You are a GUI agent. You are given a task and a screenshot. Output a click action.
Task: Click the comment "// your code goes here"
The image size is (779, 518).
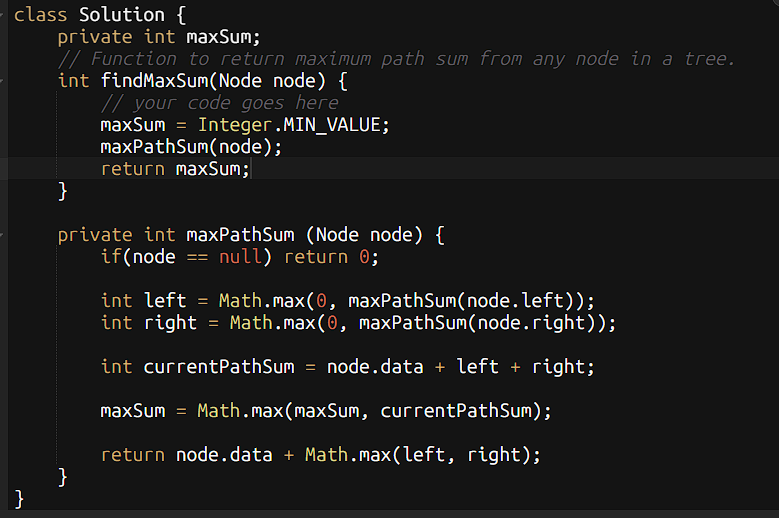click(x=220, y=103)
